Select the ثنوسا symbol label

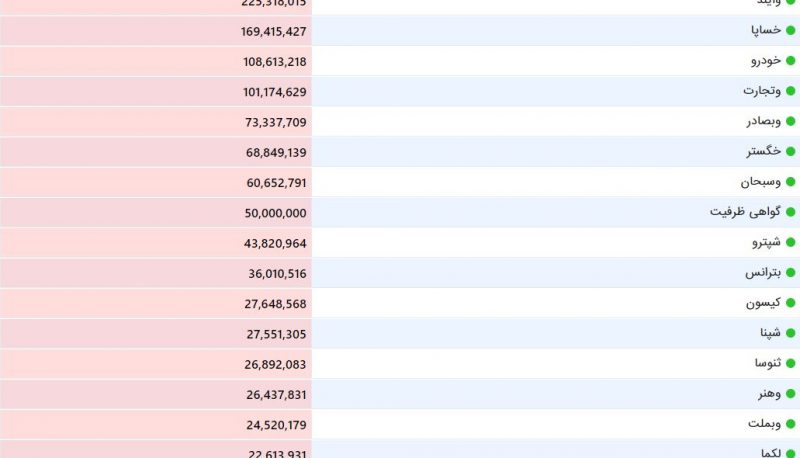768,363
